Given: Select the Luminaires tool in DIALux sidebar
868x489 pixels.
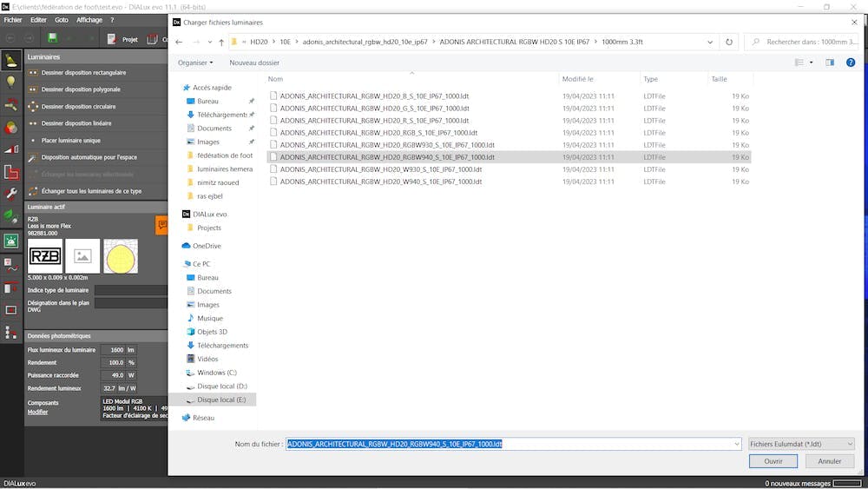Looking at the screenshot, I should pos(11,60).
